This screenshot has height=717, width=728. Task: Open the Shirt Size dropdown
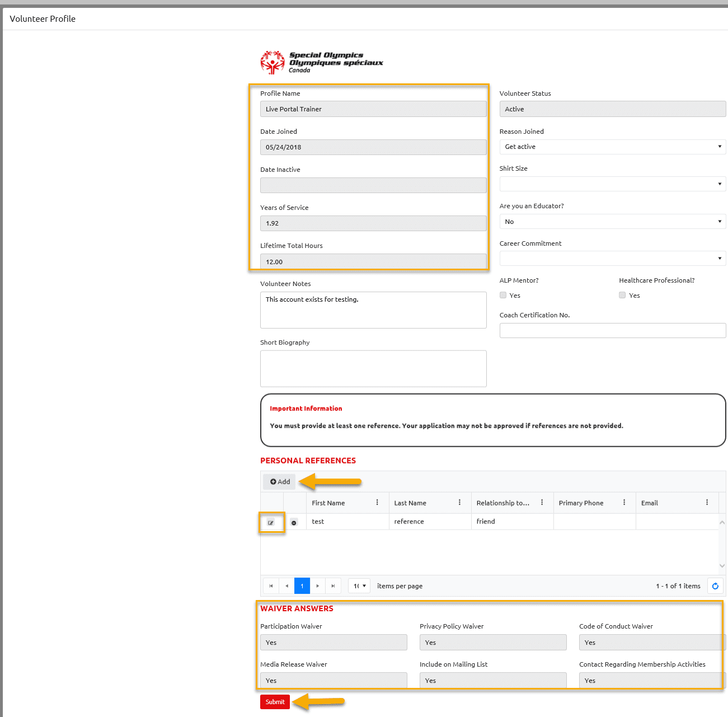coord(613,184)
